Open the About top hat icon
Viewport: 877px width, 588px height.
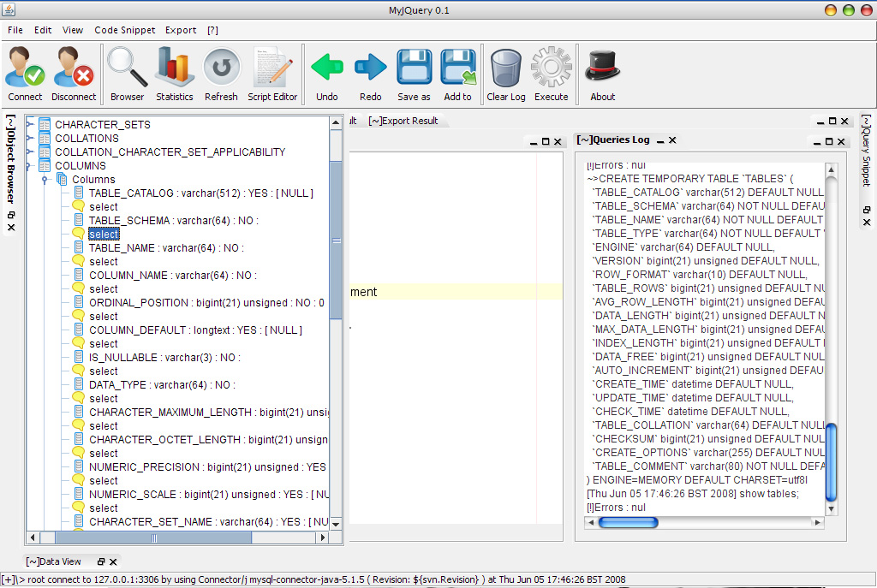pos(602,68)
